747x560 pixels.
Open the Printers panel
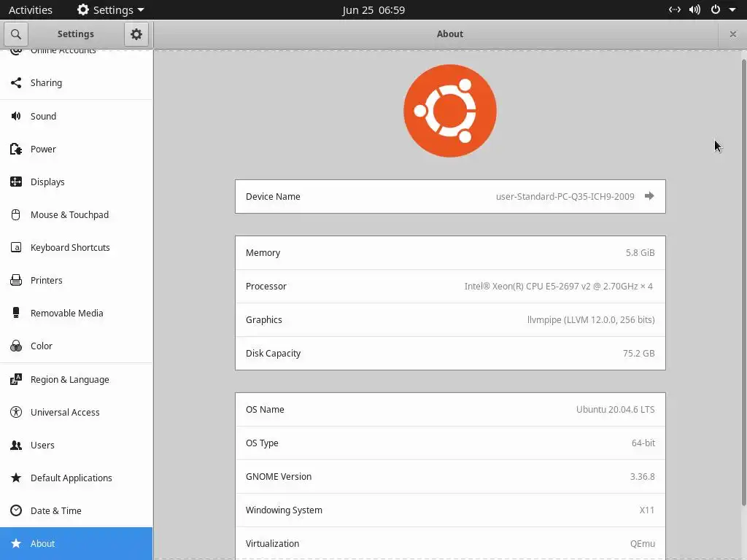[x=76, y=281]
